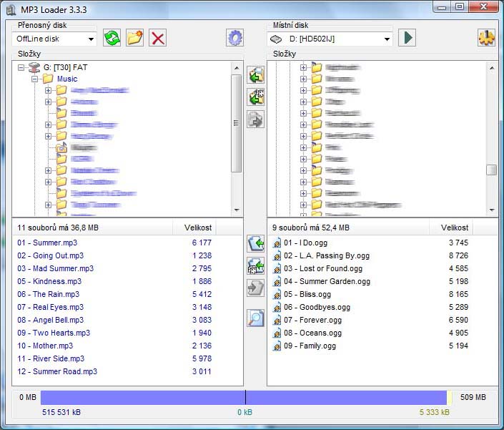
Task: Select 12 - Summer Road.mp3
Action: 57,371
